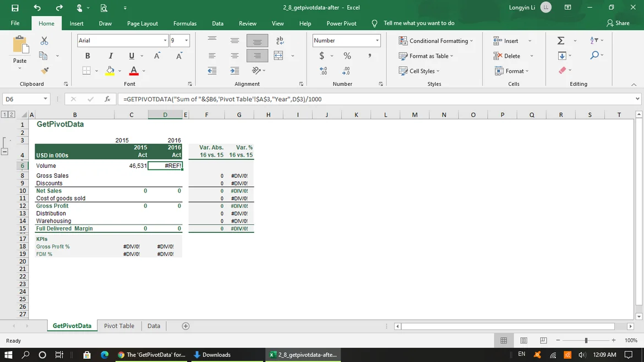Click the Percent Style icon

[x=347, y=56]
